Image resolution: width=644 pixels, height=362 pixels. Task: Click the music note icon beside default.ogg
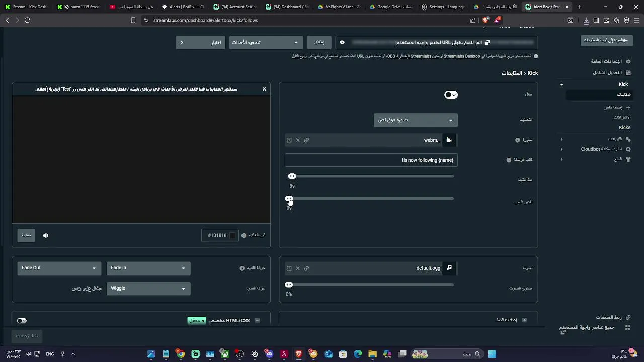449,268
